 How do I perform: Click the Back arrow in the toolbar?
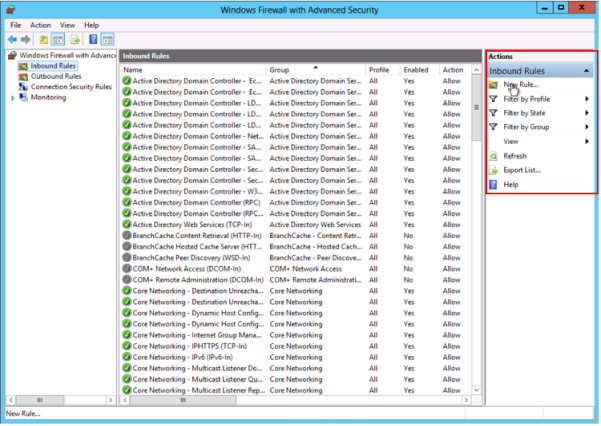[11, 39]
